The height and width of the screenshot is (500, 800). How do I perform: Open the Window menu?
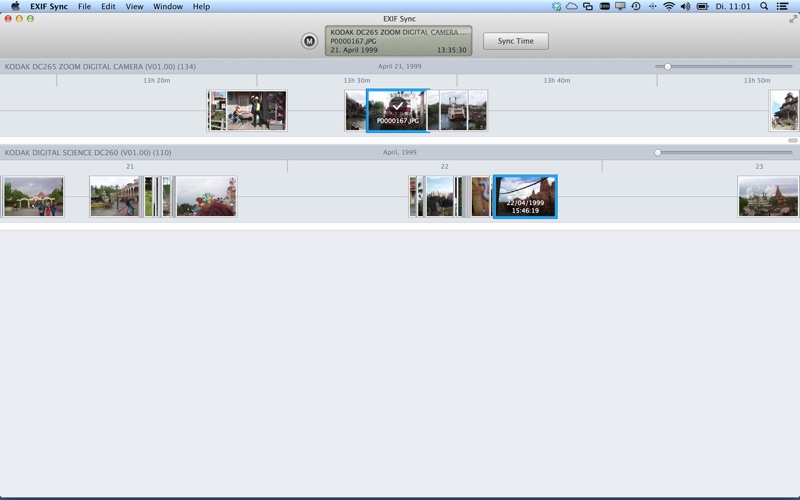tap(168, 7)
